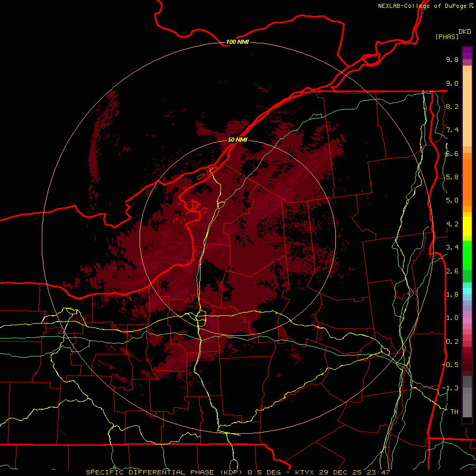Viewport: 476px width, 476px height.
Task: Click the gray segment of the colorbar
Action: click(467, 396)
